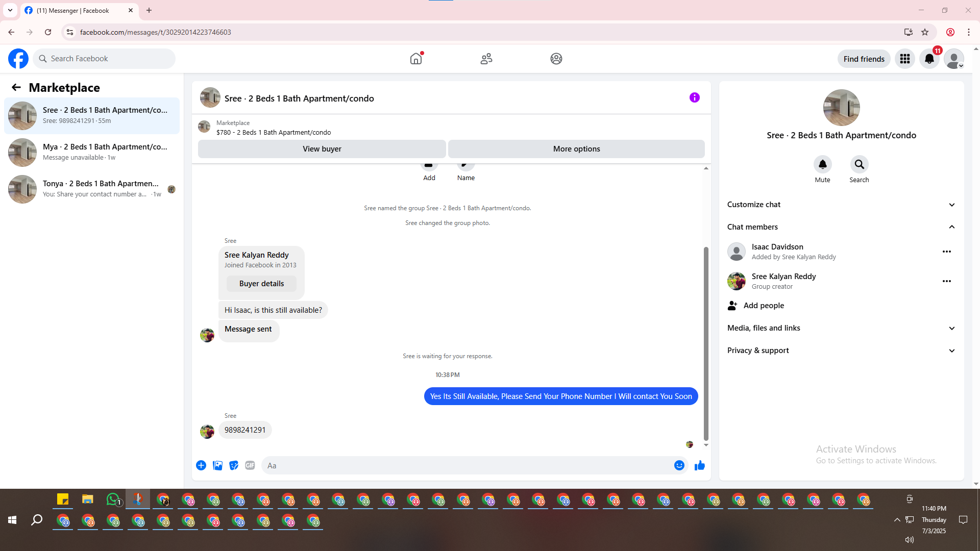Open the Facebook apps menu grid icon

coord(904,59)
